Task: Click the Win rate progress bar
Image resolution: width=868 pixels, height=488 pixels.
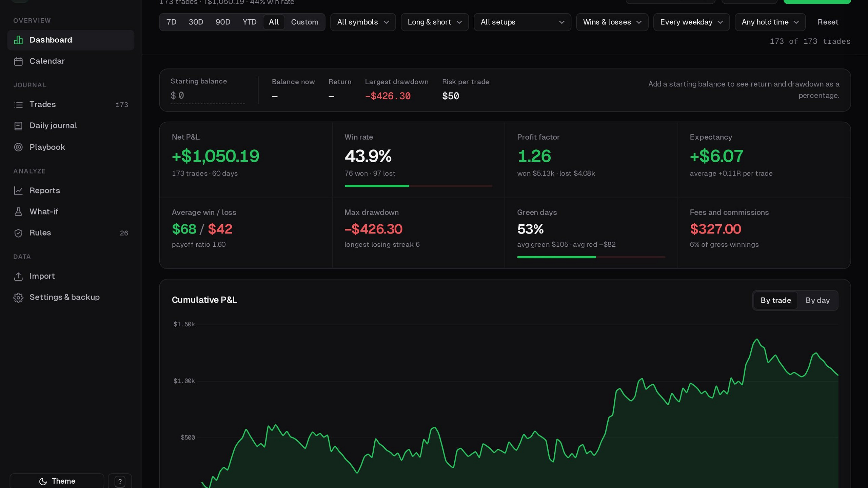Action: click(418, 186)
